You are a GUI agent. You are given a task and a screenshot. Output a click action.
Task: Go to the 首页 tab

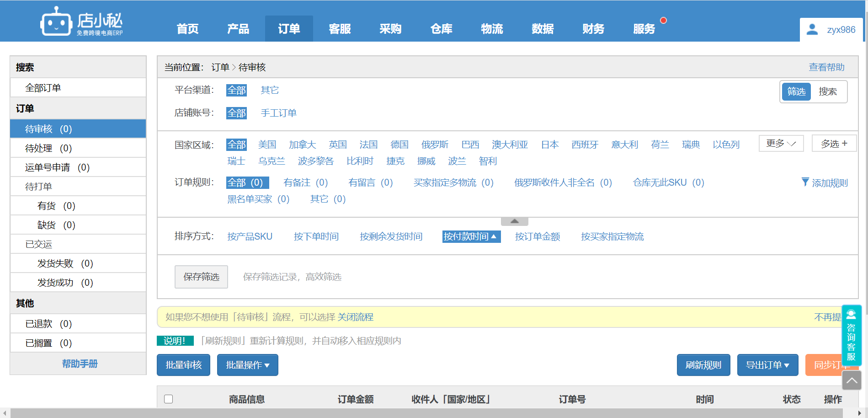point(188,29)
